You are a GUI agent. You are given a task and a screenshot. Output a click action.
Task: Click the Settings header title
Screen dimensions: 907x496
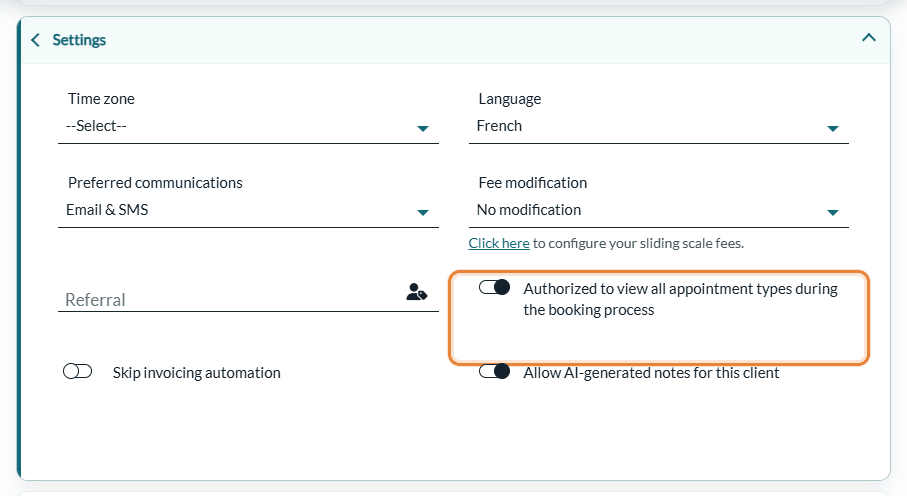tap(79, 40)
